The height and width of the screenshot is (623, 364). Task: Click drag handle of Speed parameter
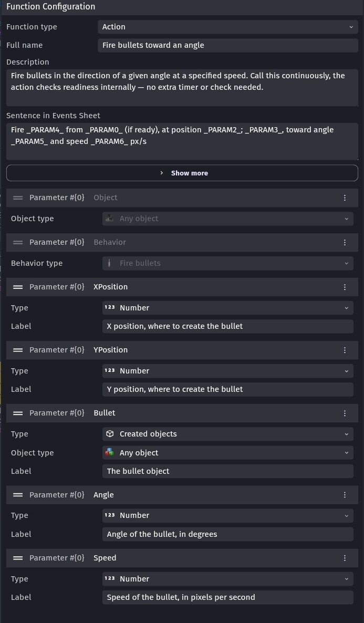[x=18, y=558]
